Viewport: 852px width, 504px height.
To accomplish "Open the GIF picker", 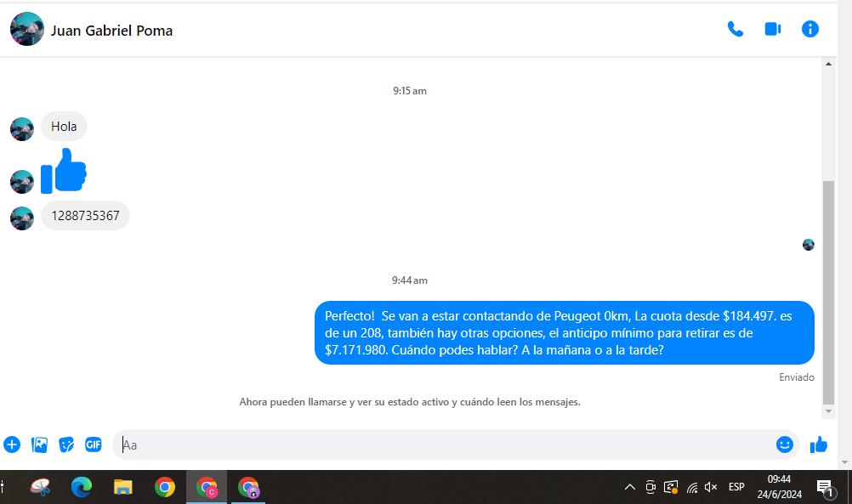I will pyautogui.click(x=94, y=445).
